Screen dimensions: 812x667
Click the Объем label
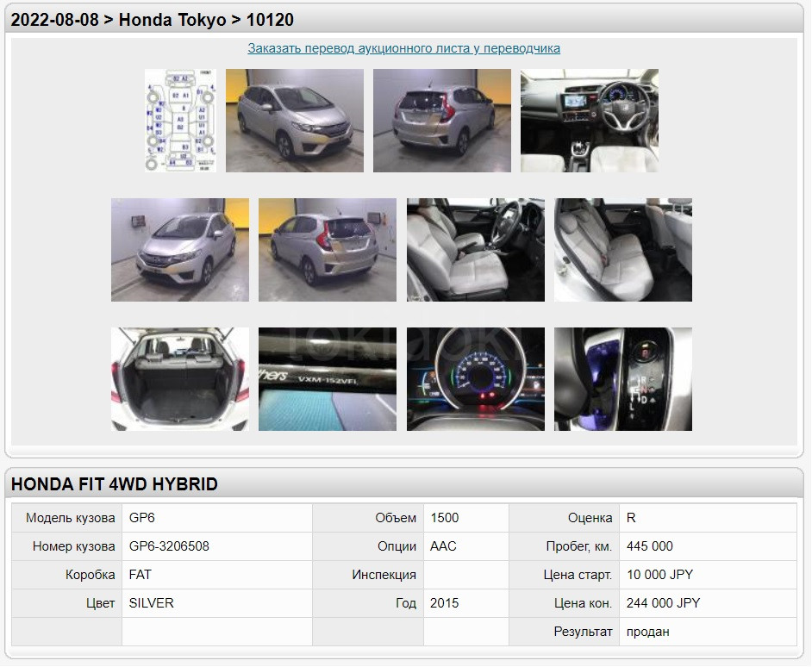pyautogui.click(x=396, y=518)
